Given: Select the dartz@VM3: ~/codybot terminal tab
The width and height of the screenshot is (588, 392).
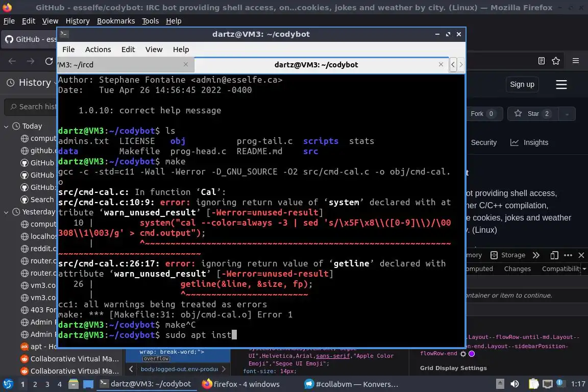Looking at the screenshot, I should point(322,65).
